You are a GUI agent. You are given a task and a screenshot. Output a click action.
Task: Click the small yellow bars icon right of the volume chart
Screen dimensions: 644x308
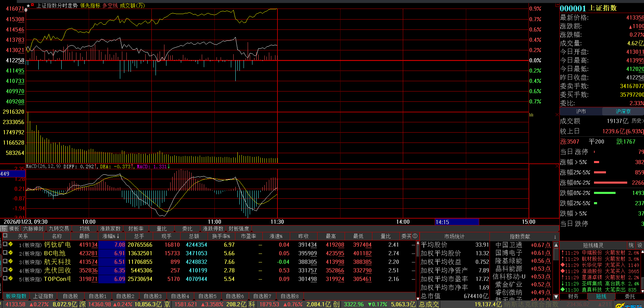tap(531, 115)
